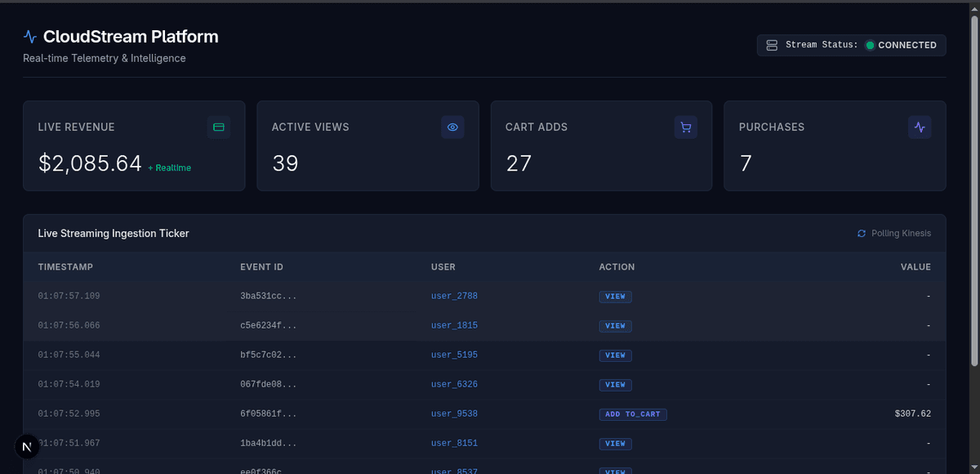Click event ID 1ba4b1dd...

coord(269,443)
